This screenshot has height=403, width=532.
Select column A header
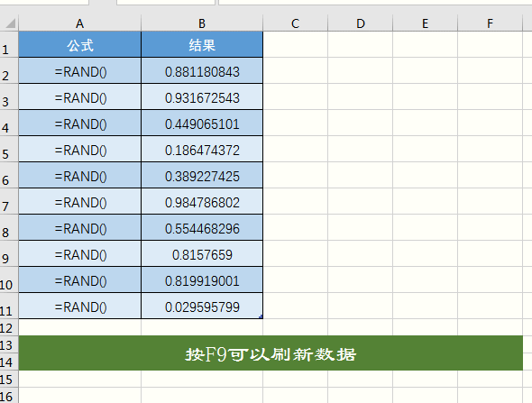pyautogui.click(x=79, y=23)
